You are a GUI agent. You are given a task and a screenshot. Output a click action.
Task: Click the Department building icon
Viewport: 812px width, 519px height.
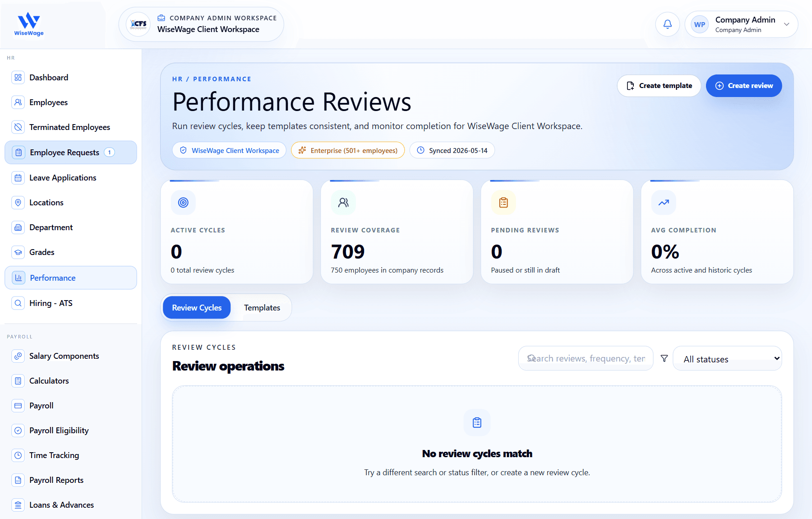[x=18, y=227]
